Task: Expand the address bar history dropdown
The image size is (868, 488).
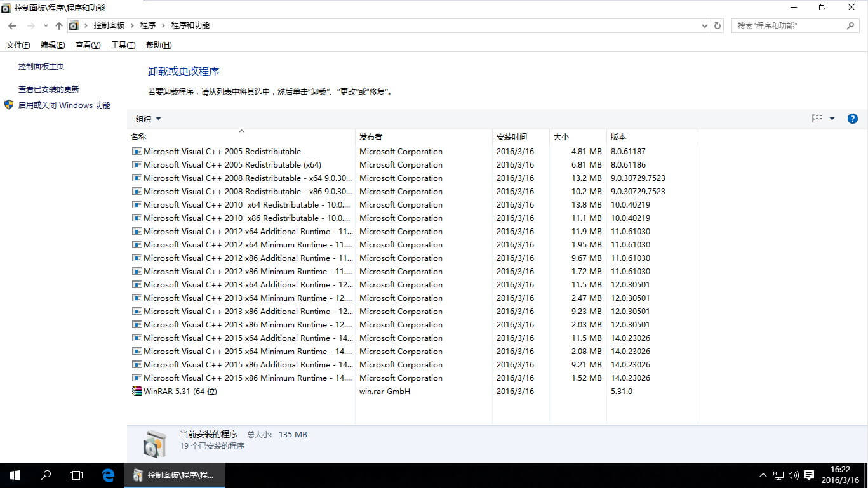Action: (x=705, y=26)
